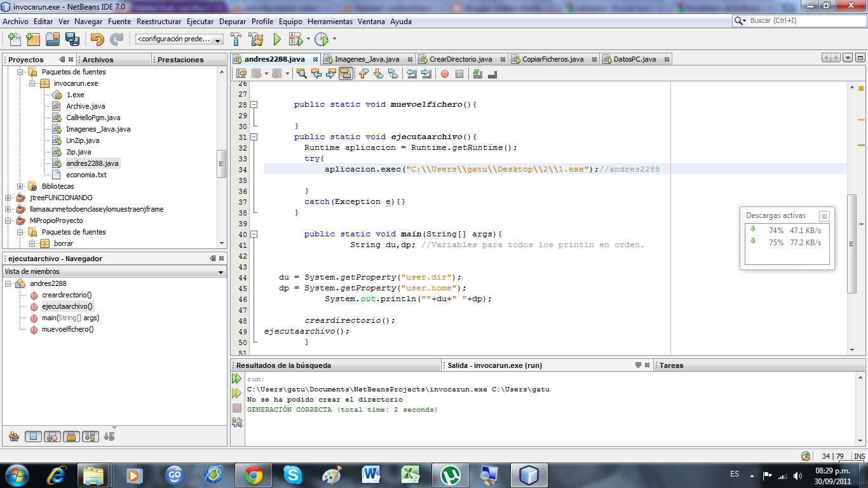This screenshot has width=868, height=488.
Task: Click the New Project toolbar icon
Action: [33, 39]
